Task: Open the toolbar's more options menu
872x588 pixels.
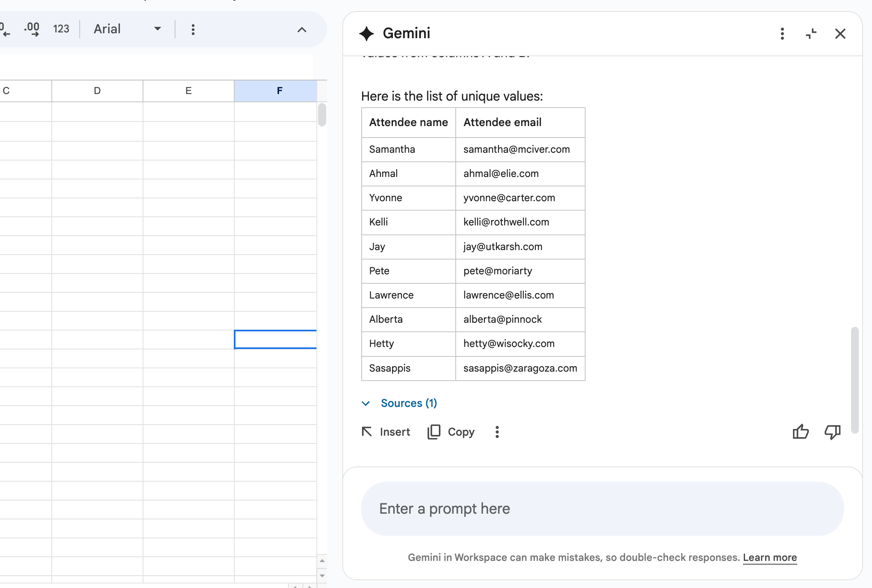Action: (193, 30)
